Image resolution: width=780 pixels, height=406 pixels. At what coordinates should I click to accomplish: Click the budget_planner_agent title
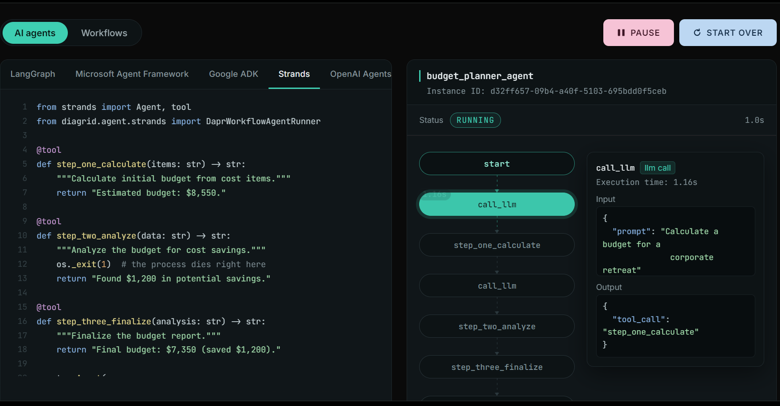click(x=480, y=76)
